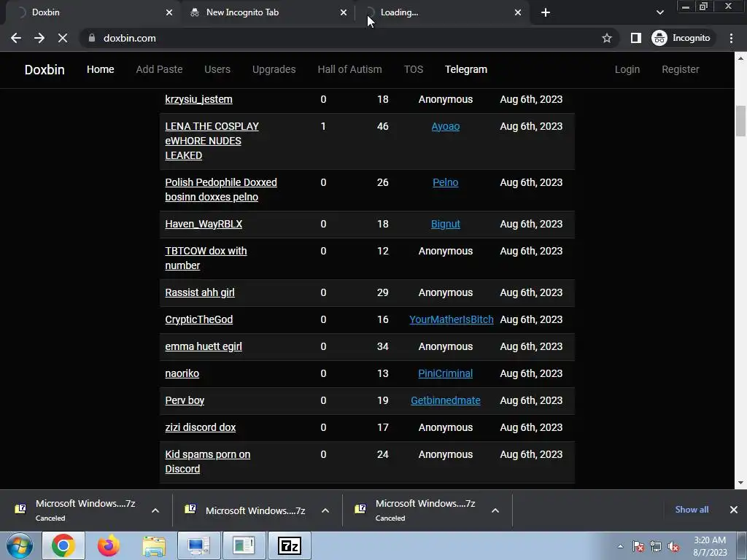
Task: Click Telegram in the navigation bar
Action: click(466, 69)
